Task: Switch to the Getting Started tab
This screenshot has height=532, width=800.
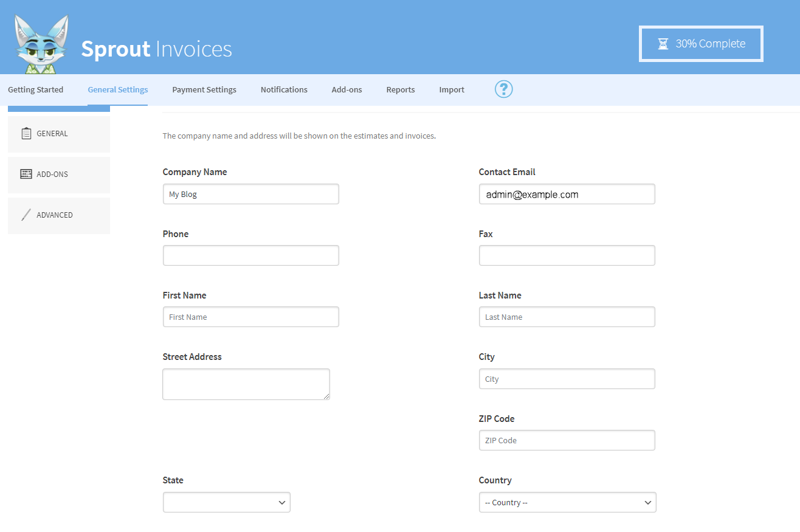Action: tap(35, 89)
